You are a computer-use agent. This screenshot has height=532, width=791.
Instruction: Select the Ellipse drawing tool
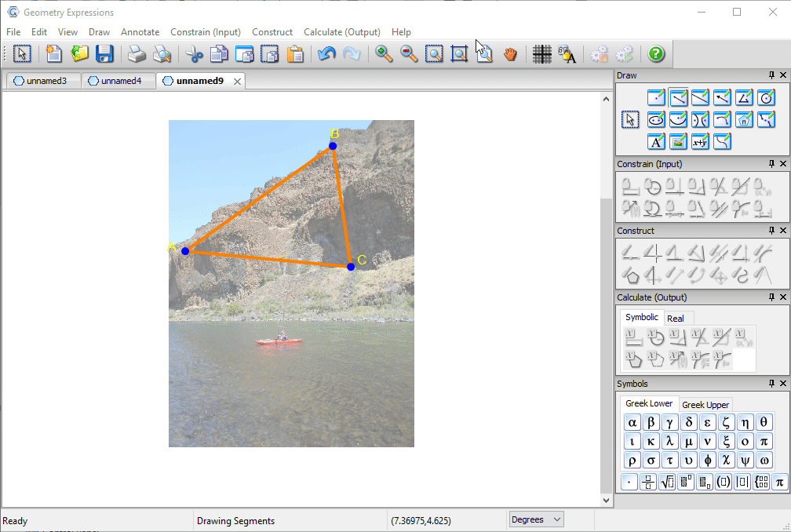pos(656,119)
